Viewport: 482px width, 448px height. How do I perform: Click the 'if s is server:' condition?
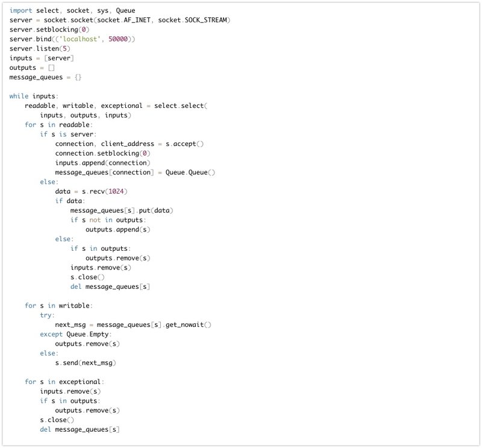pos(68,134)
